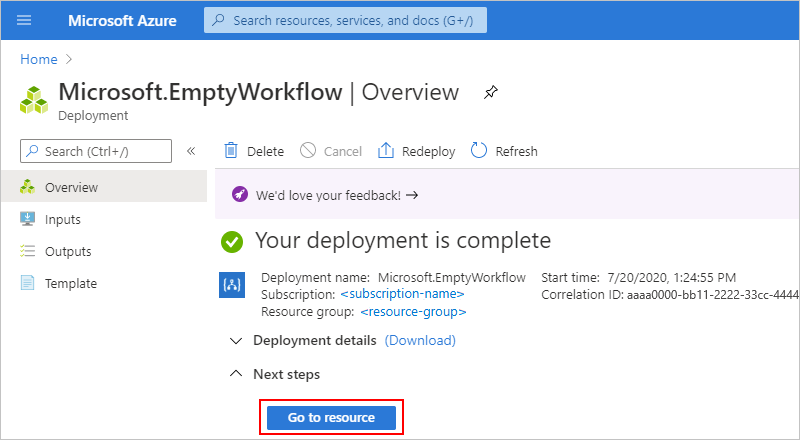The image size is (800, 440).
Task: Open the Azure portal hamburger menu
Action: [25, 20]
